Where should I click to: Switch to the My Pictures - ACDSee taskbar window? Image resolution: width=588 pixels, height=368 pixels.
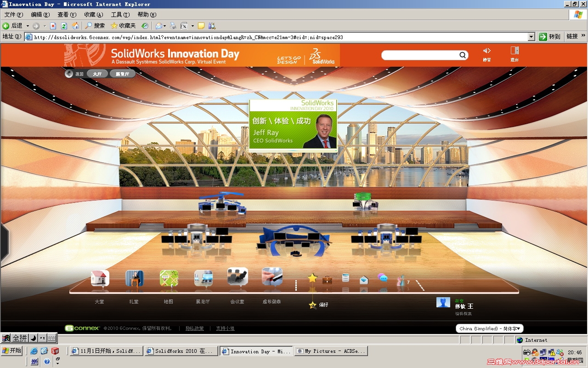point(331,351)
